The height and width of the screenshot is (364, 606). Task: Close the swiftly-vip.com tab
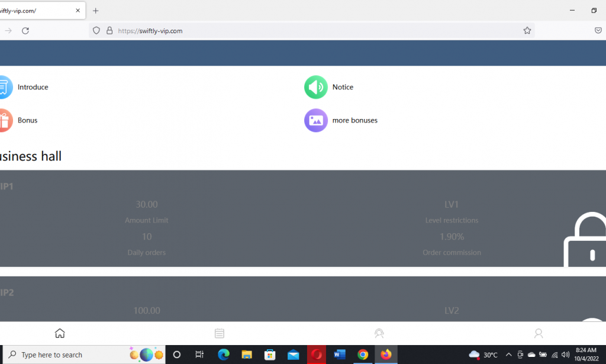click(78, 11)
